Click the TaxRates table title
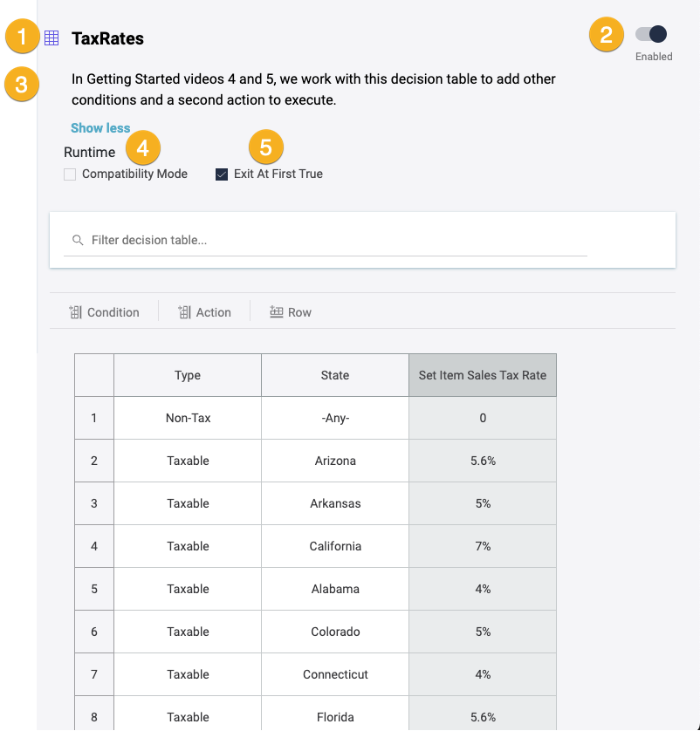700x731 pixels. point(107,38)
